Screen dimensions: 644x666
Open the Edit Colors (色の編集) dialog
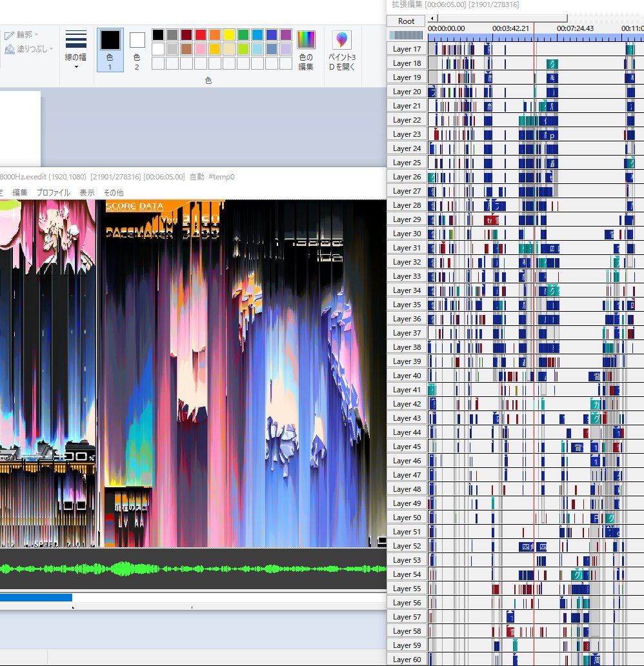[x=306, y=50]
